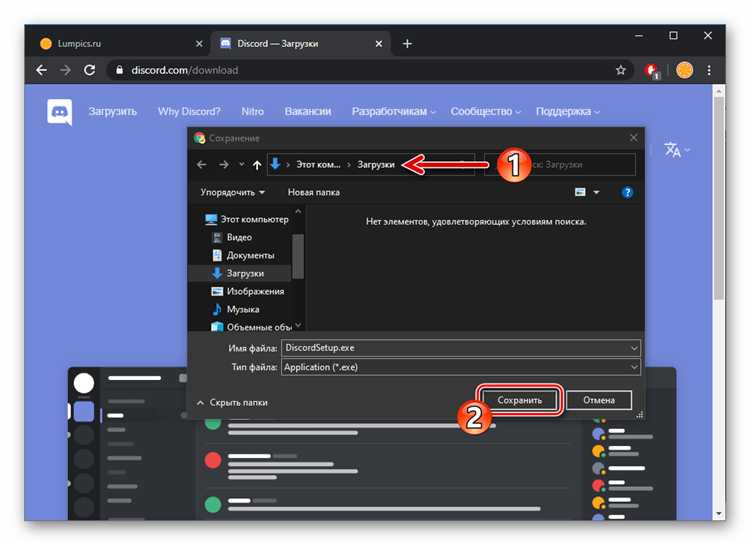Click the Discord logo icon on the page

pyautogui.click(x=60, y=112)
